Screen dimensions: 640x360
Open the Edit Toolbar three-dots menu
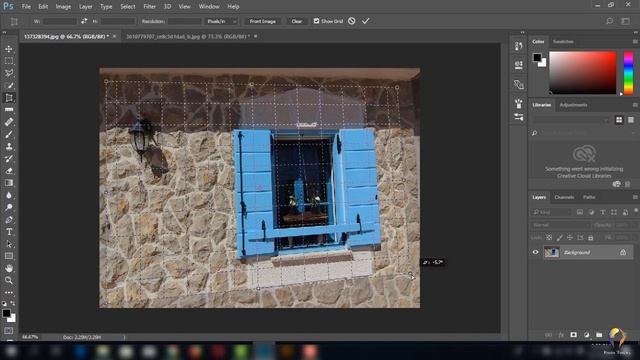(9, 293)
